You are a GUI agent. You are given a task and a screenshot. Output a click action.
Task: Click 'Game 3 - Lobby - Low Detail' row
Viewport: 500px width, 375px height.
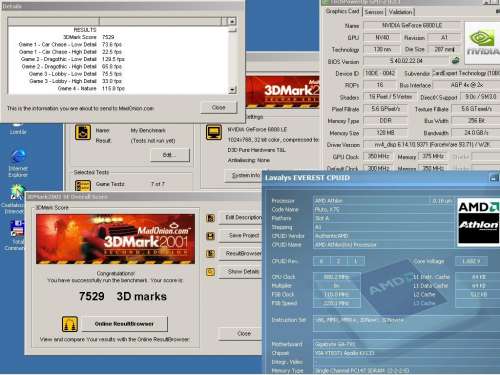point(75,74)
